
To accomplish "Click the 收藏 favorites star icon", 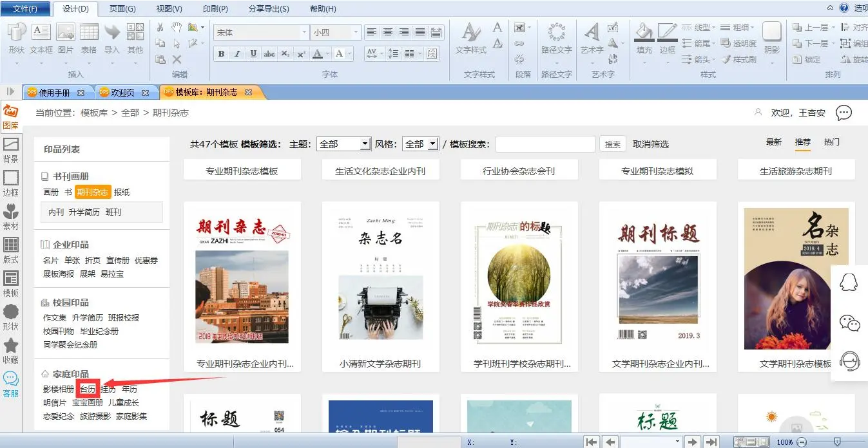I will click(10, 350).
